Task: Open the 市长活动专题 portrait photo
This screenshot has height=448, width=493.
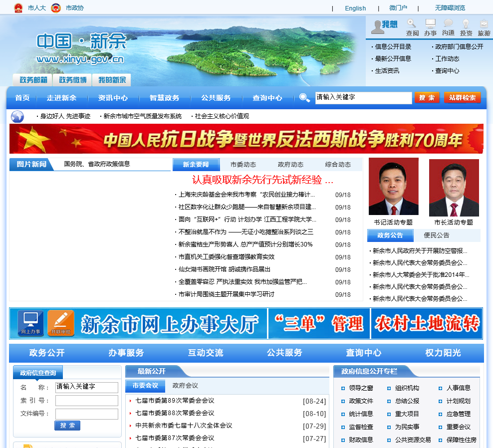Action: point(454,188)
